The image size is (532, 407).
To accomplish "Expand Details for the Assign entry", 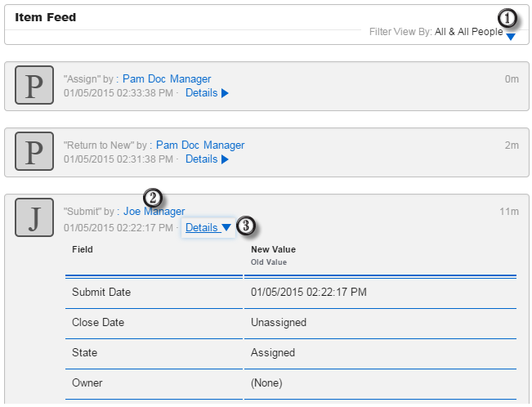I will click(x=207, y=93).
